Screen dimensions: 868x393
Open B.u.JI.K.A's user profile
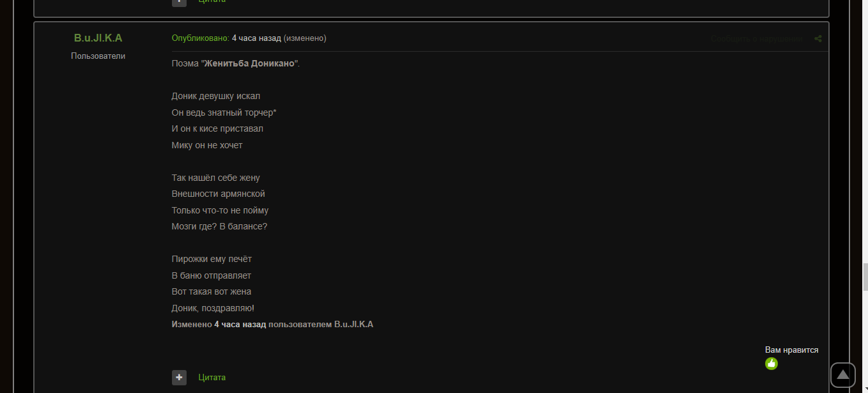pyautogui.click(x=98, y=38)
